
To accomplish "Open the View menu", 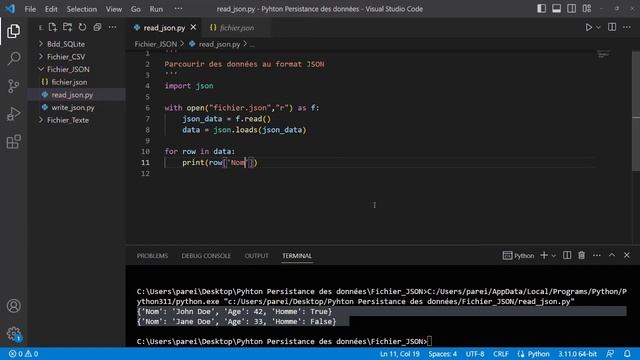I will click(114, 9).
